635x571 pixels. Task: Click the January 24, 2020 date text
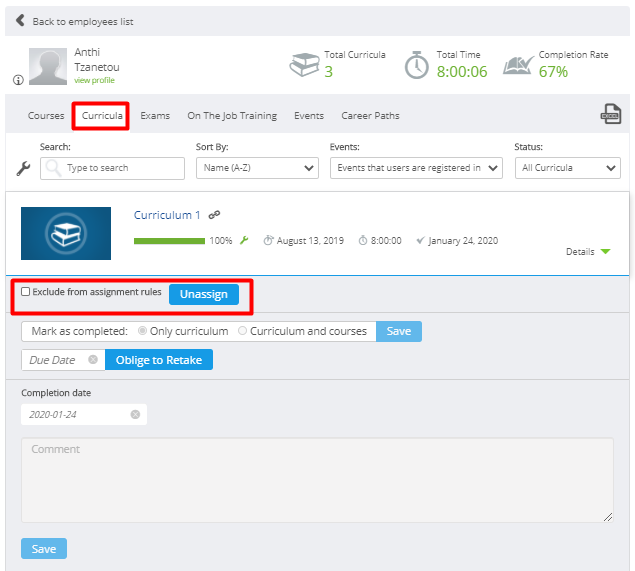click(x=463, y=241)
